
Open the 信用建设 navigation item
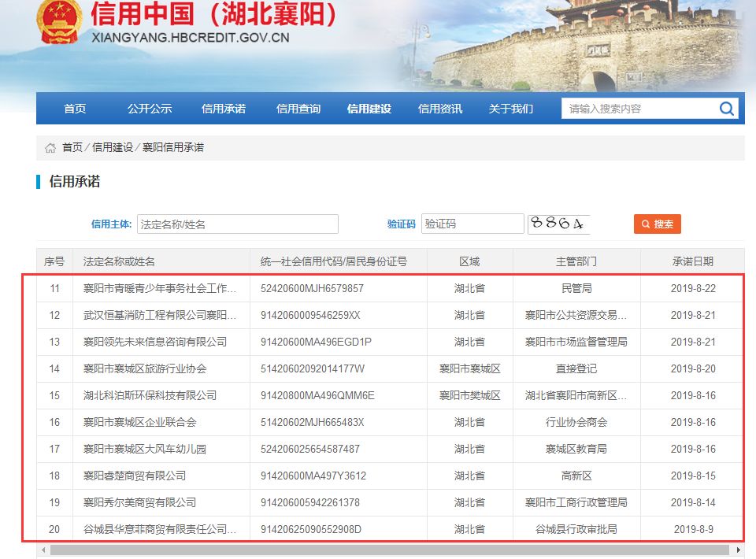click(369, 109)
